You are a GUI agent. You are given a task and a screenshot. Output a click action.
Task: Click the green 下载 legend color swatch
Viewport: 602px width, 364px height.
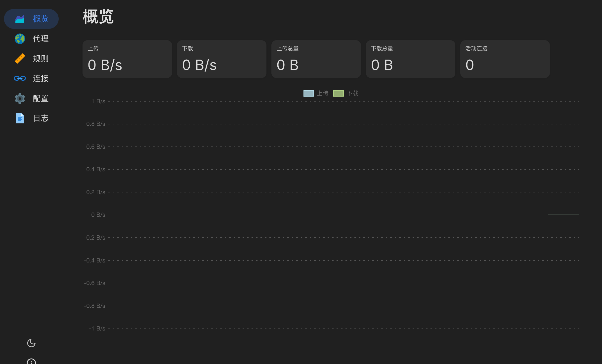339,93
